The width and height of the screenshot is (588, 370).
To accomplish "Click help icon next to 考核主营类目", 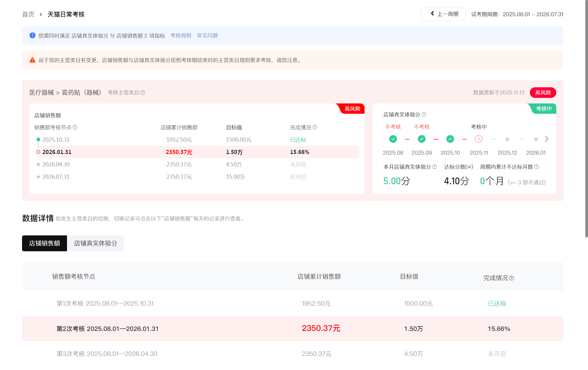I will [x=143, y=93].
